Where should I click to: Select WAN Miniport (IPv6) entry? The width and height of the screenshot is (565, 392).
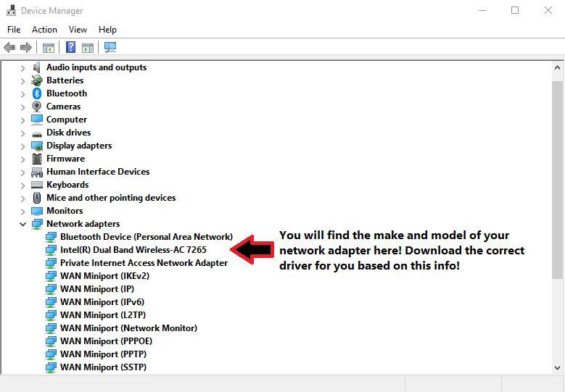[102, 302]
